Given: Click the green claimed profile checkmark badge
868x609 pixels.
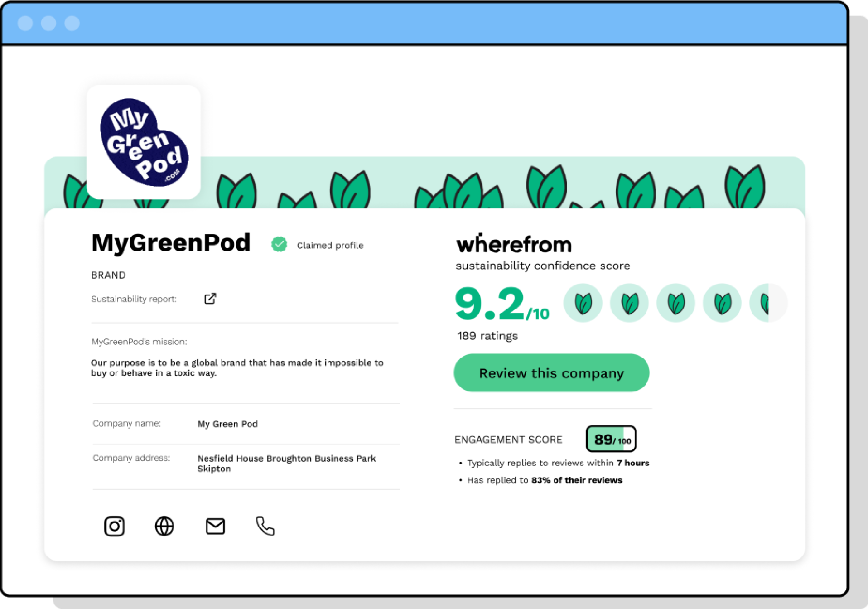Looking at the screenshot, I should tap(279, 244).
